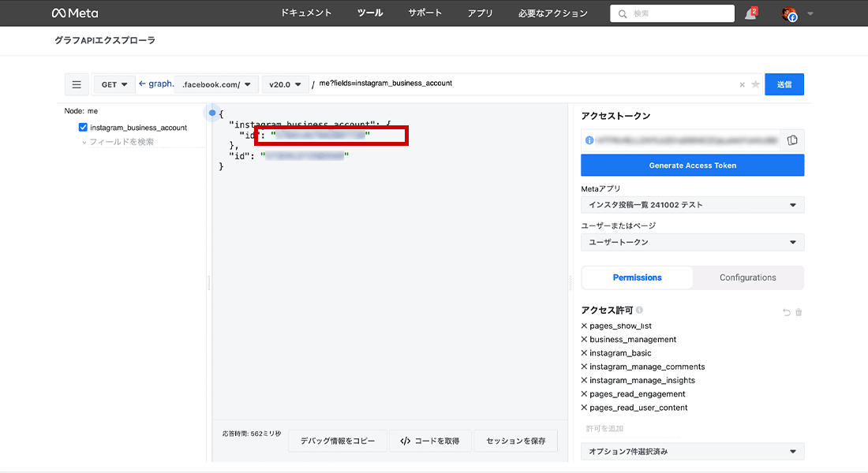Open the ユーザートークン dropdown
Image resolution: width=868 pixels, height=473 pixels.
click(x=693, y=242)
